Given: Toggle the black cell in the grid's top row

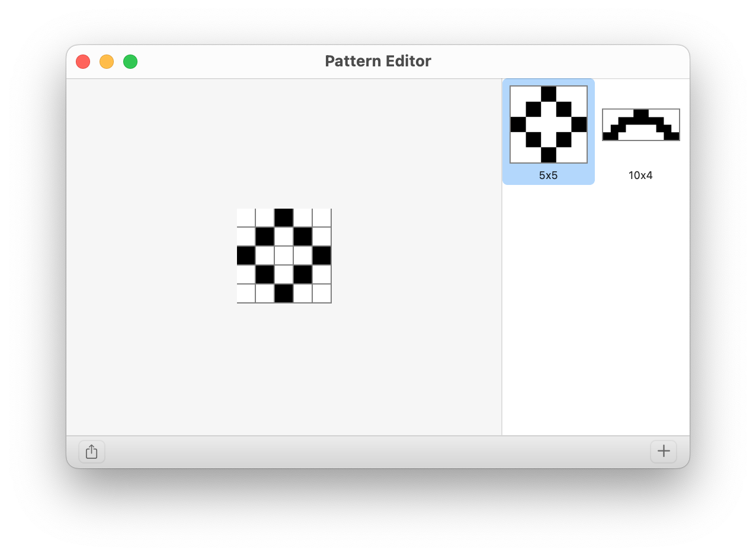Looking at the screenshot, I should point(284,217).
